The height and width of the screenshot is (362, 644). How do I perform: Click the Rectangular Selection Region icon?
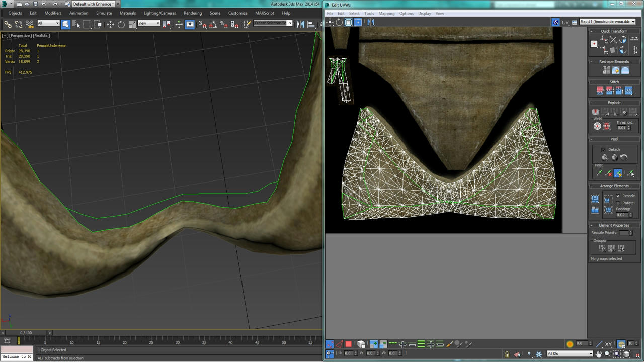(x=87, y=24)
